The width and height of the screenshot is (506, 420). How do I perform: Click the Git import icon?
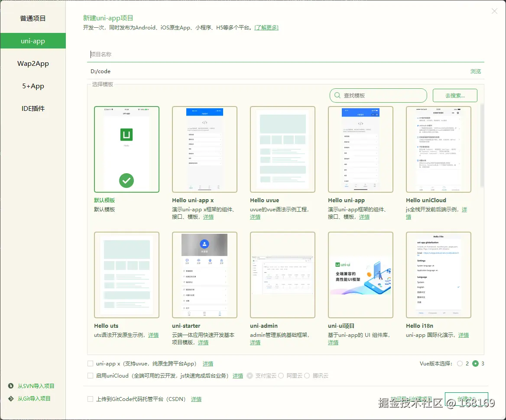click(x=11, y=398)
